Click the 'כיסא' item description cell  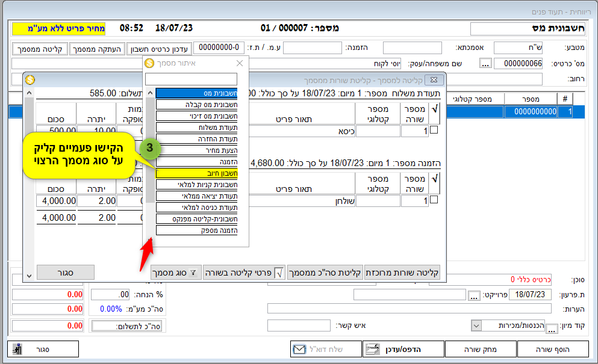[x=302, y=131]
